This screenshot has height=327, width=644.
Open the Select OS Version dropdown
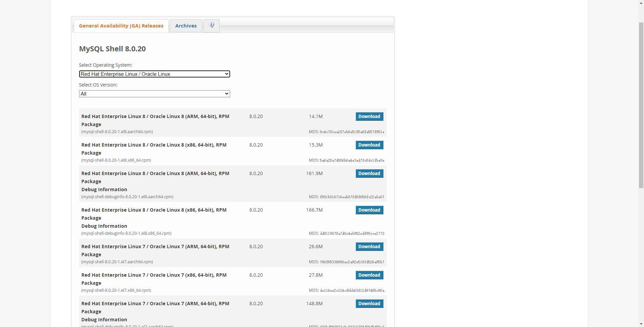[x=154, y=94]
